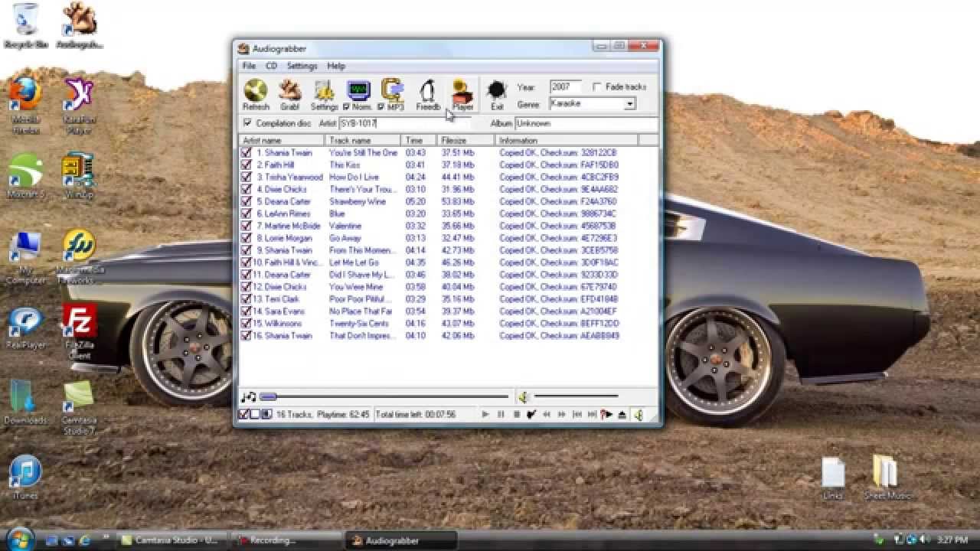Select track row 'Twenty-Six Cents'
The height and width of the screenshot is (551, 980).
click(449, 324)
